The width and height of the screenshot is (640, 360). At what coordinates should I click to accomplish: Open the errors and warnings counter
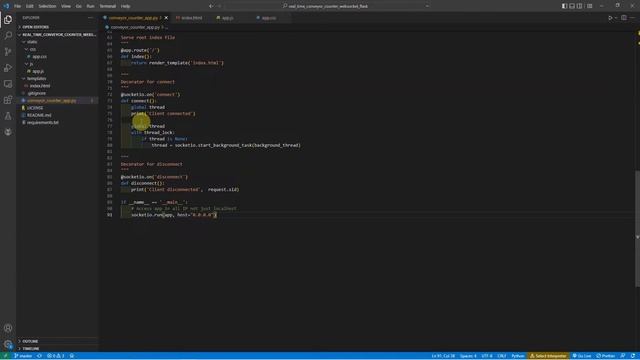pyautogui.click(x=56, y=356)
